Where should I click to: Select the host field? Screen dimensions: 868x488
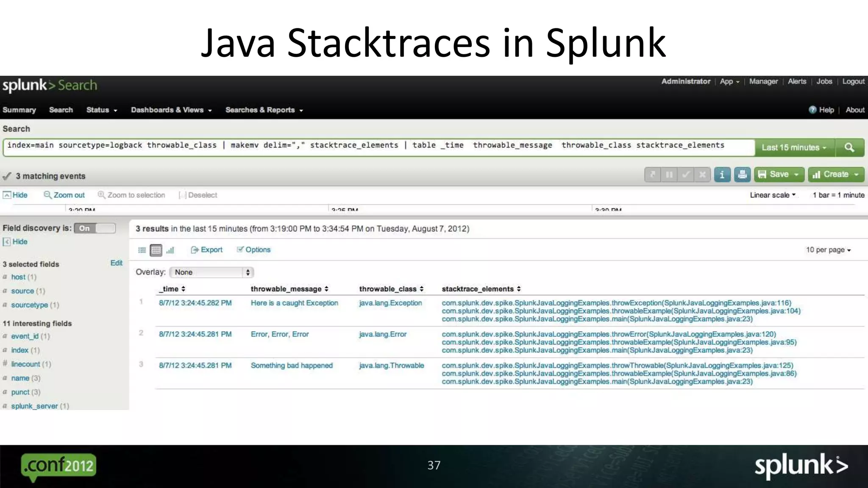click(x=18, y=277)
